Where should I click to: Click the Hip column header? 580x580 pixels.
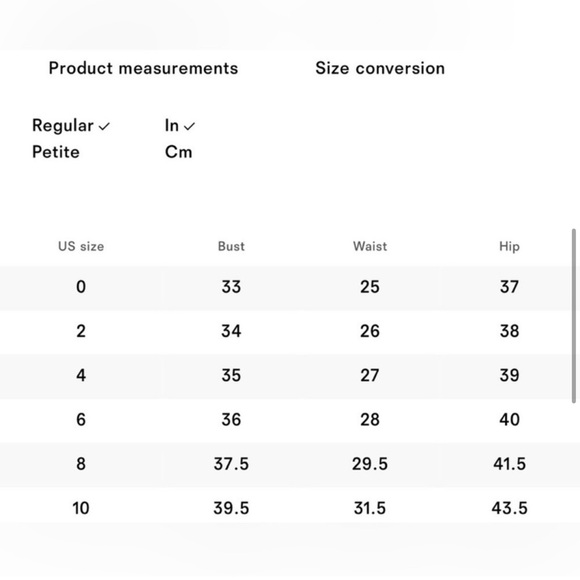coord(509,247)
